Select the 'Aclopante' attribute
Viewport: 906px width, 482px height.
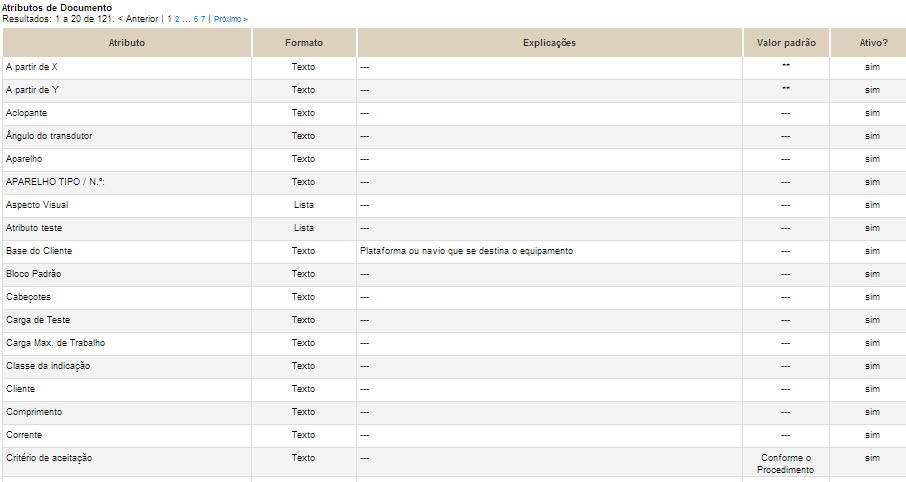[x=27, y=113]
